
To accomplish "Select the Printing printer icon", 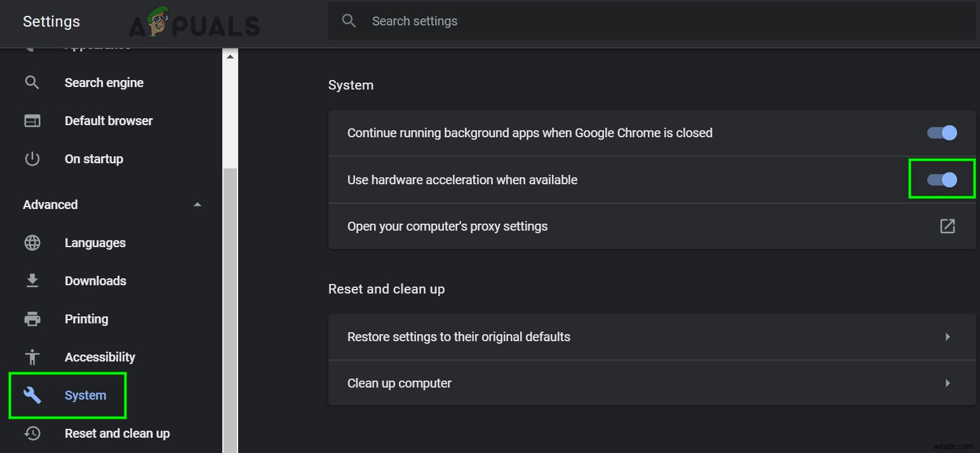I will [32, 319].
